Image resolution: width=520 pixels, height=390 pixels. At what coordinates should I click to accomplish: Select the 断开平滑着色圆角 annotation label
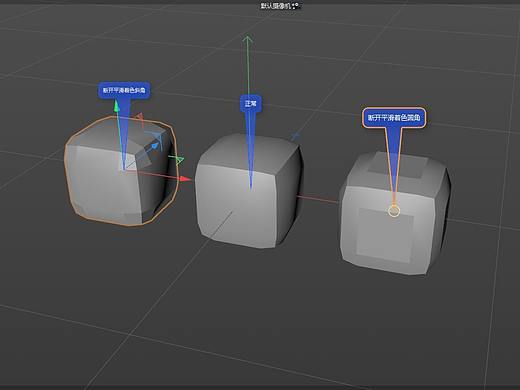394,118
